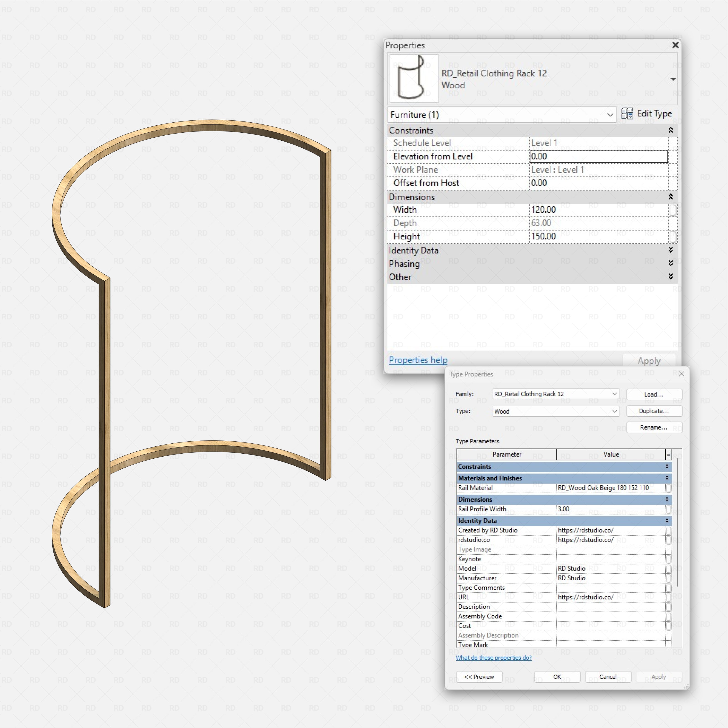Click the rdstudio.co row URL value
The width and height of the screenshot is (728, 728).
tap(611, 540)
